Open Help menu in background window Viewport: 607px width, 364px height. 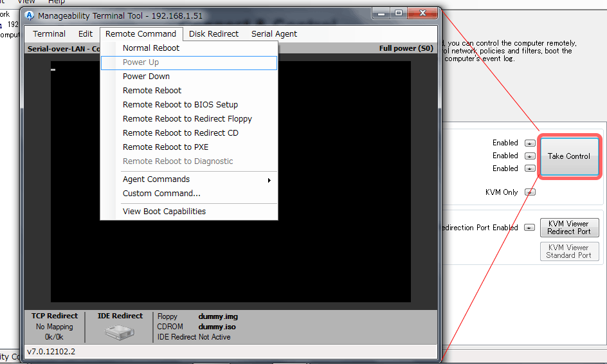point(57,2)
